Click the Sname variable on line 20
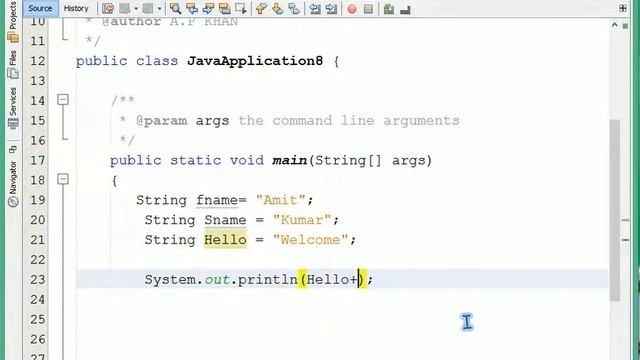 pyautogui.click(x=225, y=220)
